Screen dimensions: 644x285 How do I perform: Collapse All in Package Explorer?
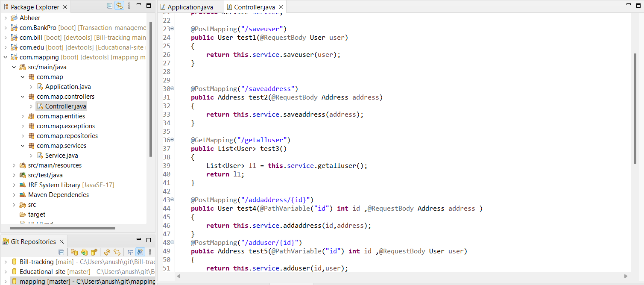point(110,6)
